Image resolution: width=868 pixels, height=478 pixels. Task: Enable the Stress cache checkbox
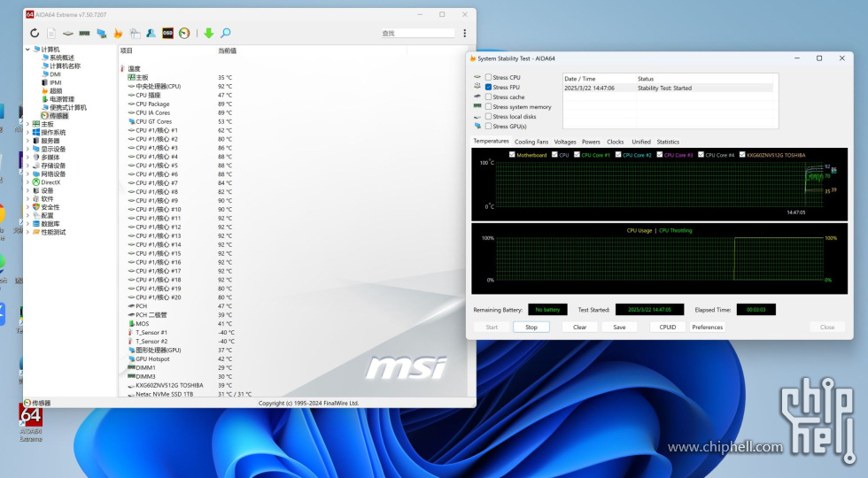pyautogui.click(x=488, y=96)
